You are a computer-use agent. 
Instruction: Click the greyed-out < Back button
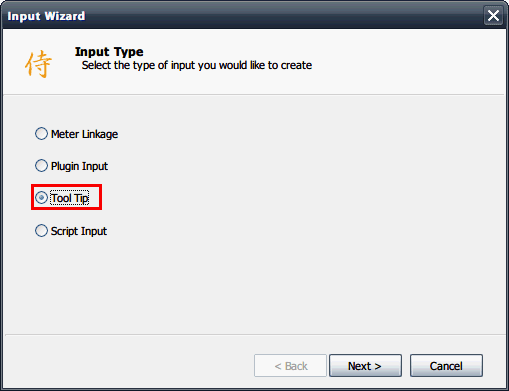tap(290, 366)
